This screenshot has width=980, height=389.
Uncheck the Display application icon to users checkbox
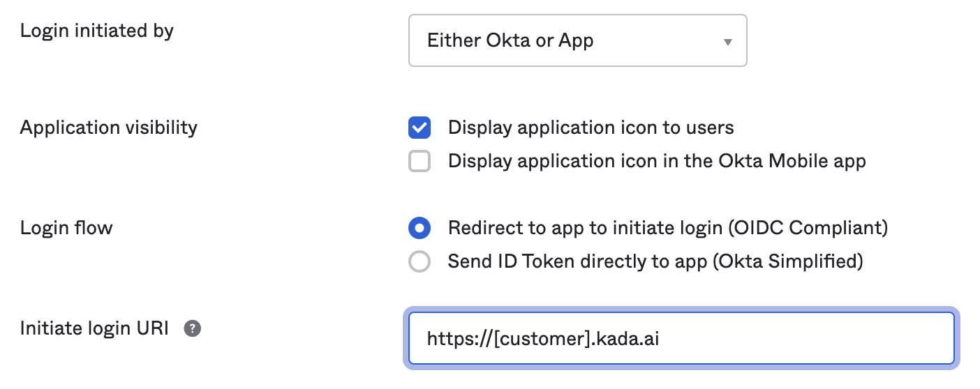(x=420, y=128)
